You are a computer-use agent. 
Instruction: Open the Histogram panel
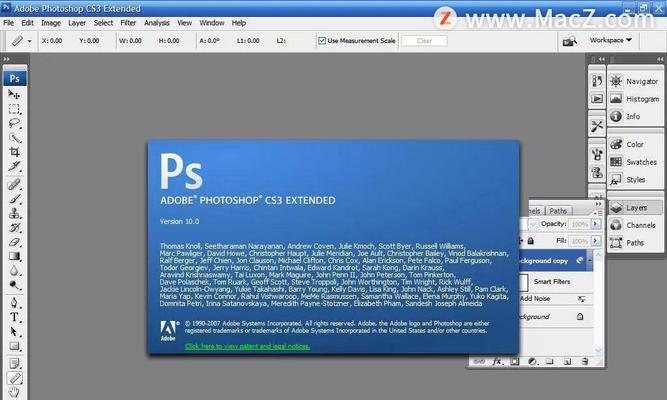click(634, 99)
